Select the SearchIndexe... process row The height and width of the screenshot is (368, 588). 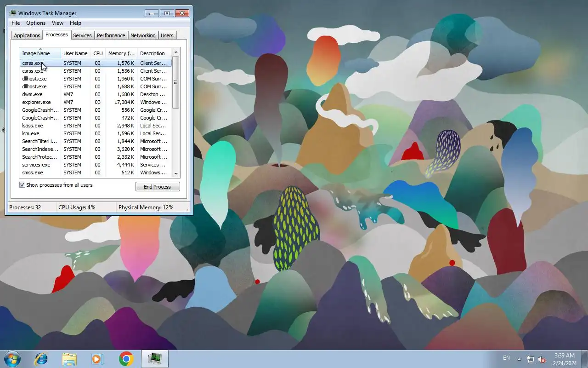coord(96,149)
